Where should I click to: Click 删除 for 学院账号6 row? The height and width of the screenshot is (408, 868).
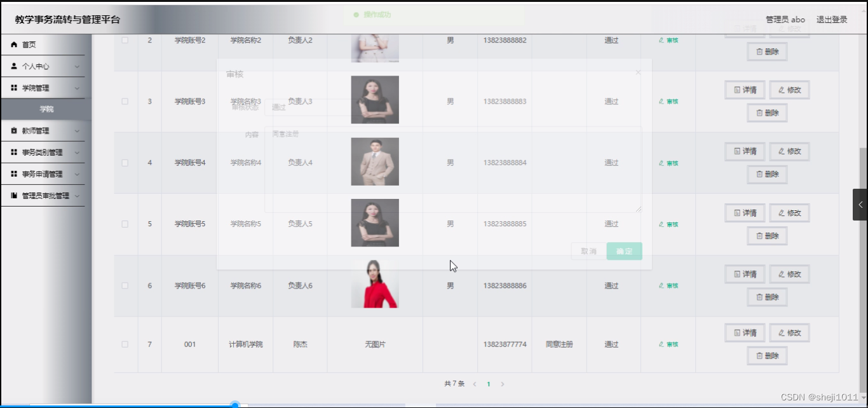click(x=767, y=297)
